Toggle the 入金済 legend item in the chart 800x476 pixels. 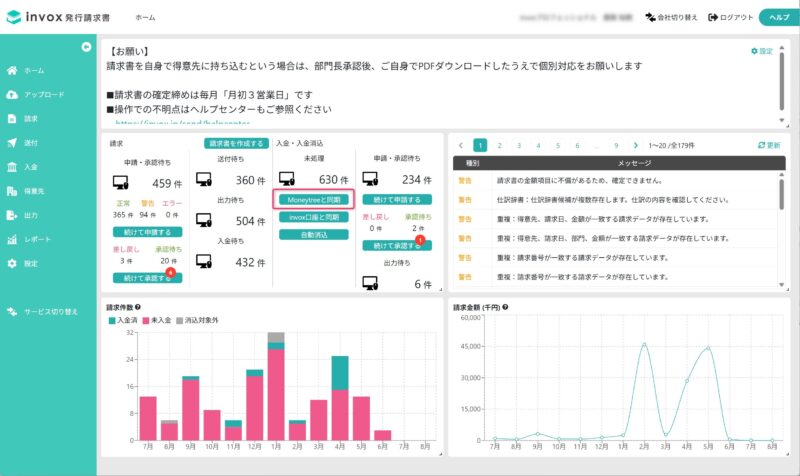pos(123,320)
